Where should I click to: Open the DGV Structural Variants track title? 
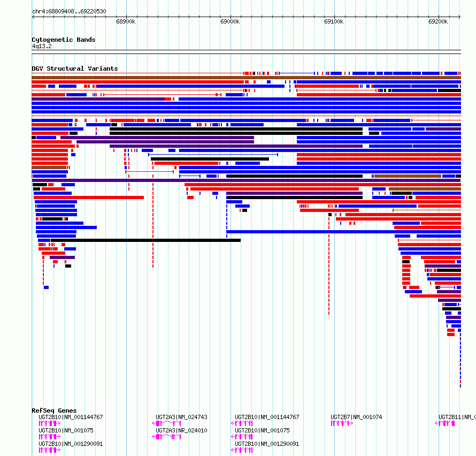(x=75, y=69)
